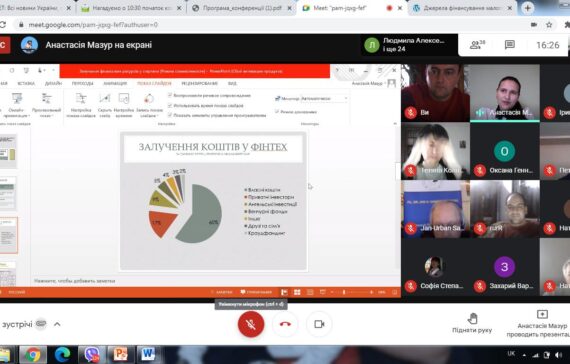Turn off camera using video button
Image resolution: width=570 pixels, height=364 pixels.
pyautogui.click(x=319, y=324)
